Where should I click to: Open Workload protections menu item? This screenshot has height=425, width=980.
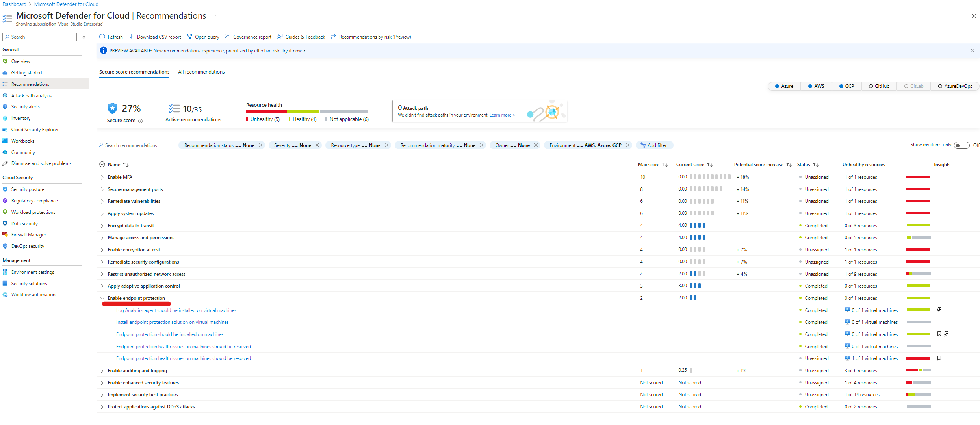tap(33, 212)
